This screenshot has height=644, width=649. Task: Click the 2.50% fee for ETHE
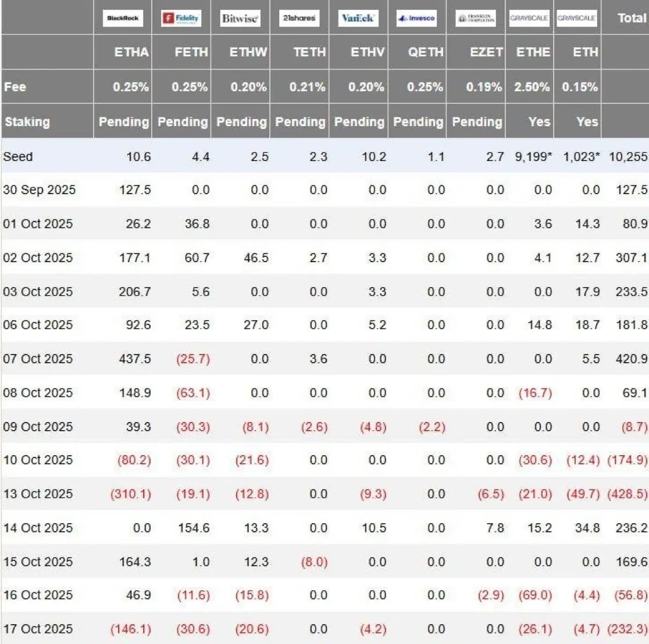(532, 87)
